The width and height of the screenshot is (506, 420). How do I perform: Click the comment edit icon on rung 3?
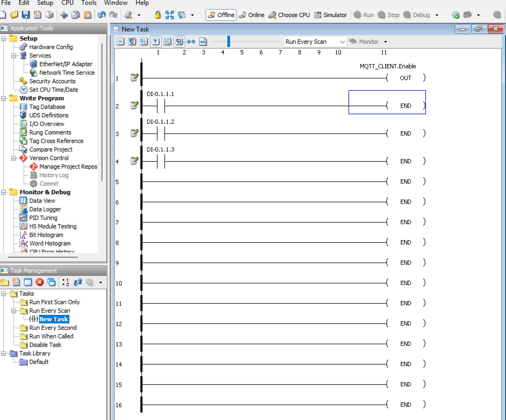135,133
